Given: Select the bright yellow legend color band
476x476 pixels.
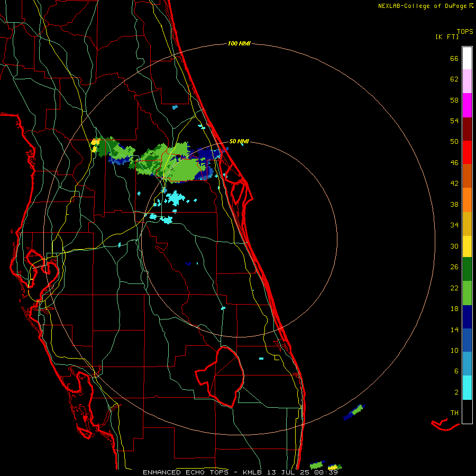Looking at the screenshot, I should [x=467, y=246].
